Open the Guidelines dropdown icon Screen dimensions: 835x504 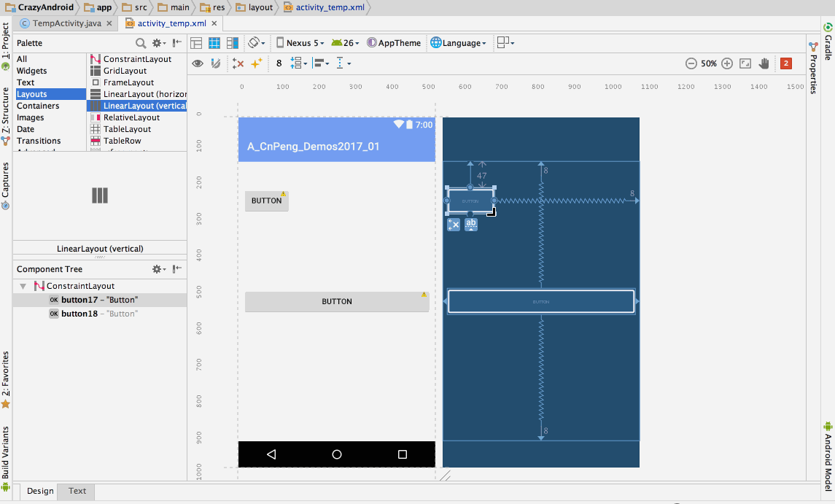pyautogui.click(x=343, y=63)
